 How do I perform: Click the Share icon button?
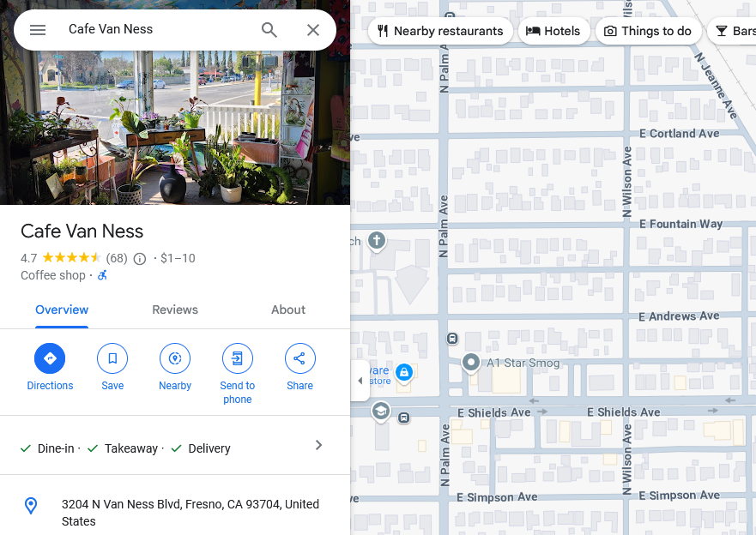pyautogui.click(x=299, y=358)
